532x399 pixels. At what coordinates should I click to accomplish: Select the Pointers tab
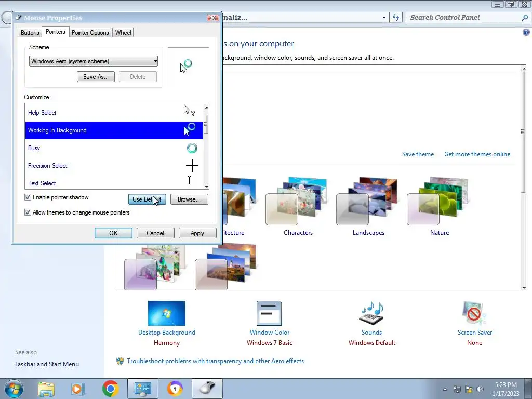pyautogui.click(x=55, y=32)
